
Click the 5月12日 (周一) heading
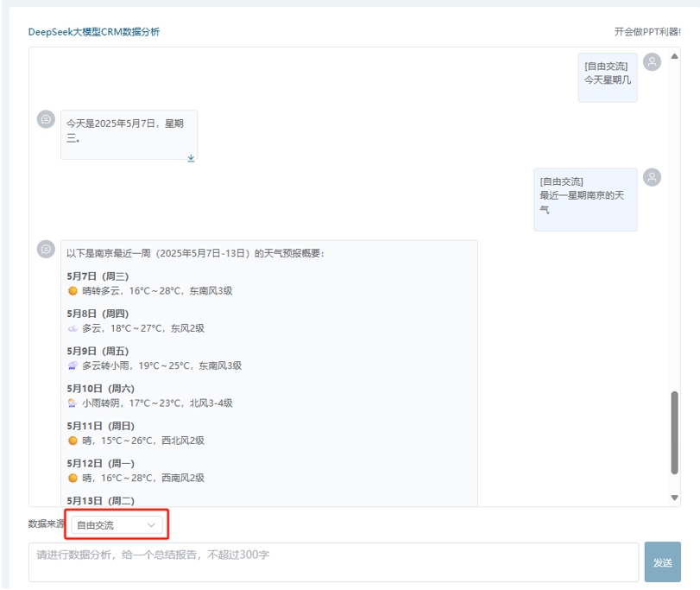[x=100, y=464]
